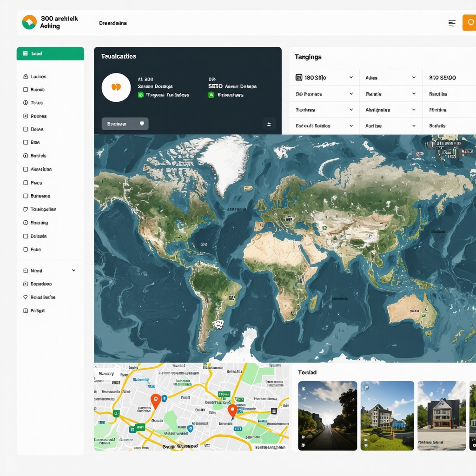Click the SEIO Aıeeıı Deiıge label
Screen dimensions: 476x476
232,86
